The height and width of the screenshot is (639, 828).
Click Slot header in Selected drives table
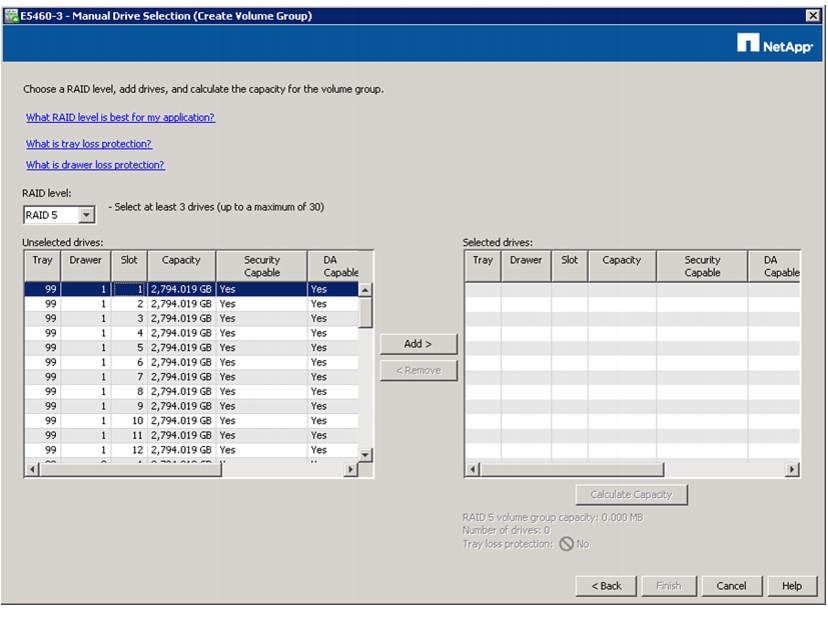pyautogui.click(x=569, y=266)
